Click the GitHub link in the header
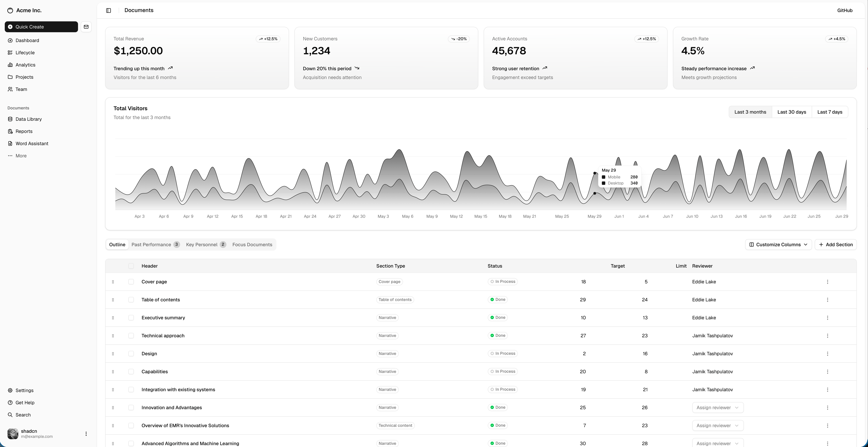 845,10
